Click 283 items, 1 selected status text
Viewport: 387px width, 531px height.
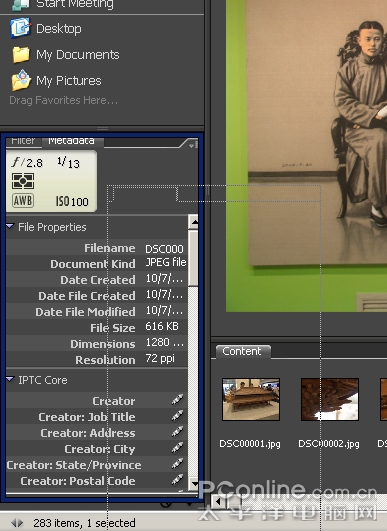tap(84, 523)
